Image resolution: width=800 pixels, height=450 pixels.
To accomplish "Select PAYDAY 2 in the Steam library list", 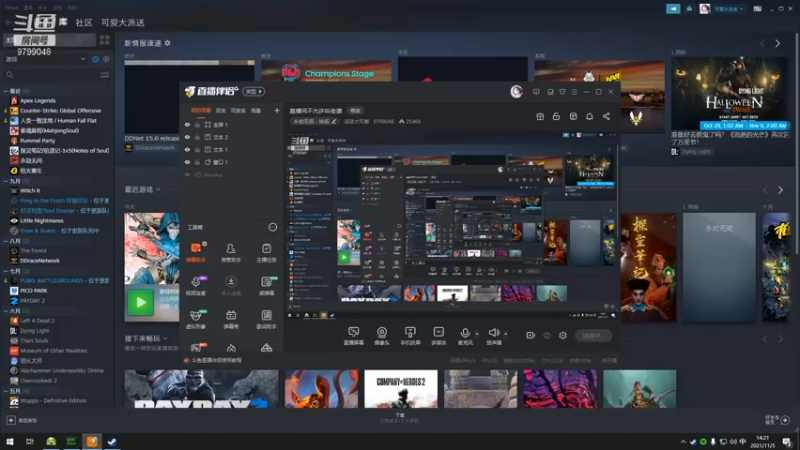I will click(32, 301).
